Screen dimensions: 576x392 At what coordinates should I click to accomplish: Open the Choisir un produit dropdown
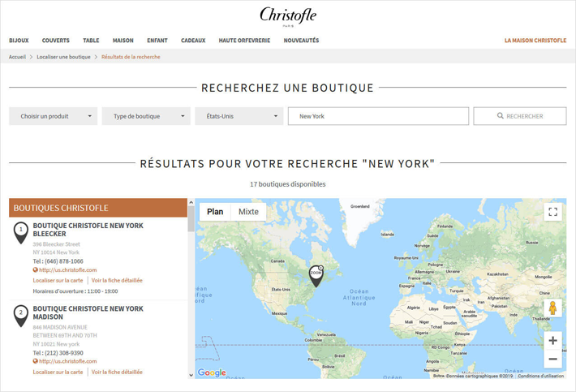pos(54,116)
